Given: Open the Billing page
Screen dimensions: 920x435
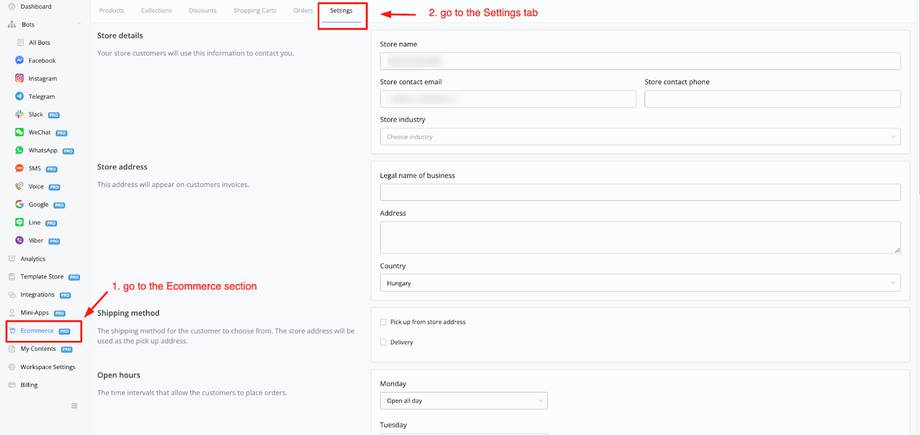Looking at the screenshot, I should (x=29, y=385).
